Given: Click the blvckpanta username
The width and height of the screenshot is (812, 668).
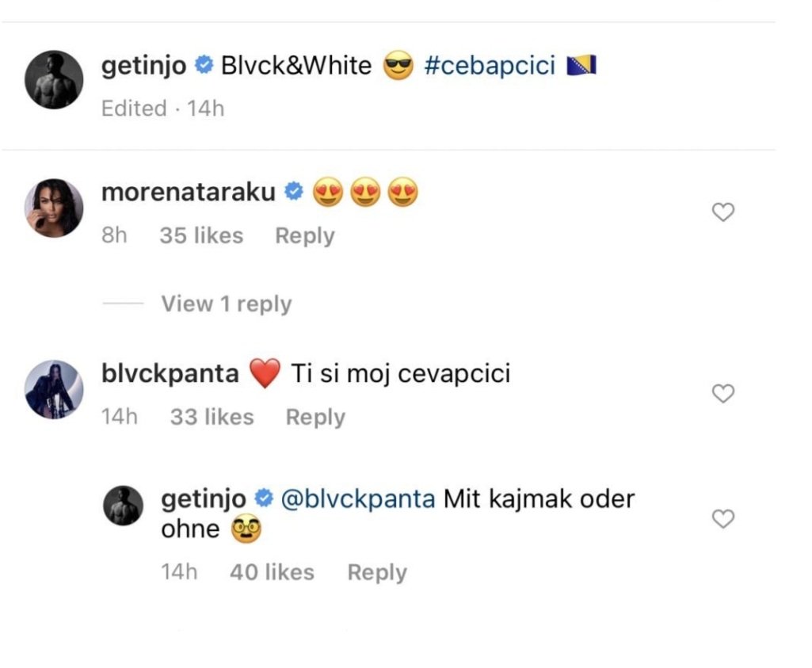Looking at the screenshot, I should pos(170,373).
